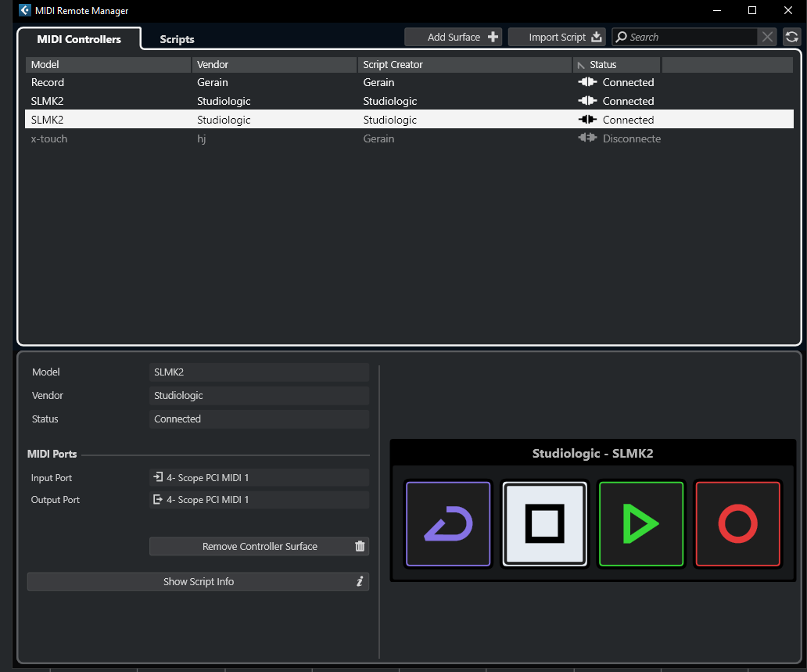807x672 pixels.
Task: Click the Vendor field showing Studiologic
Action: click(259, 396)
